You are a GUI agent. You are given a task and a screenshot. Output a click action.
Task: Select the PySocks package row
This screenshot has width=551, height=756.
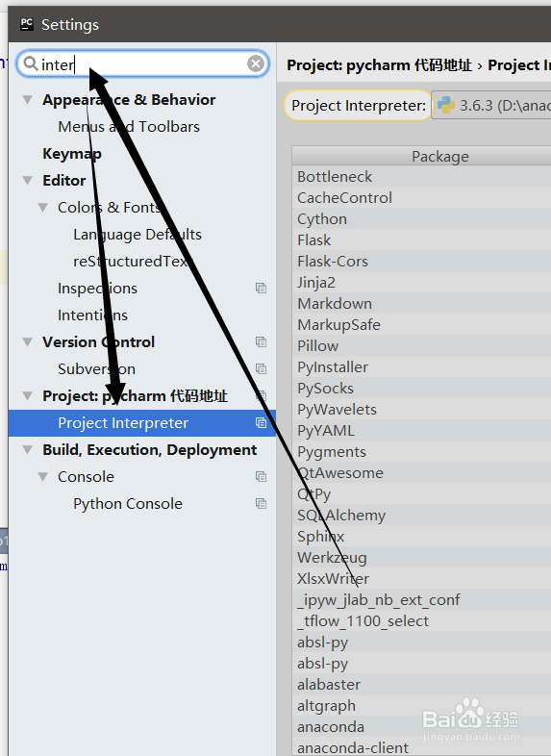coord(421,389)
